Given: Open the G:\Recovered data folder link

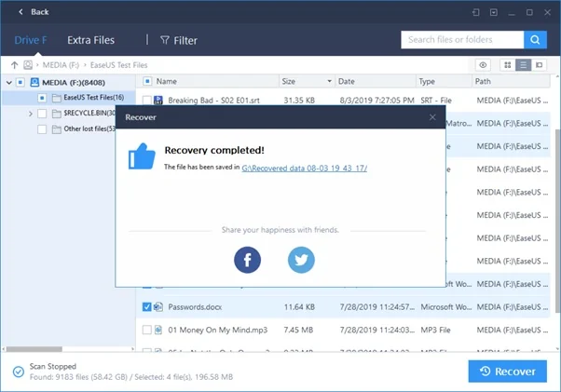Looking at the screenshot, I should pyautogui.click(x=304, y=168).
